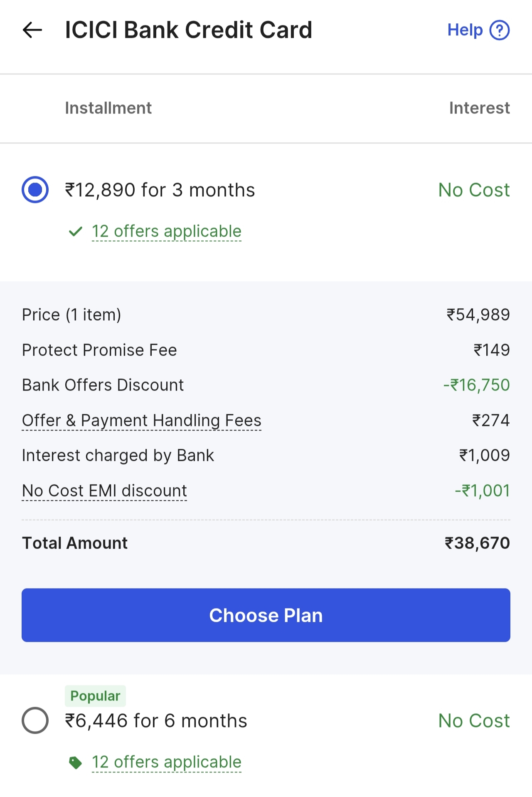This screenshot has width=532, height=797.
Task: Click the green checkmark beside 3-month offers
Action: pyautogui.click(x=75, y=231)
